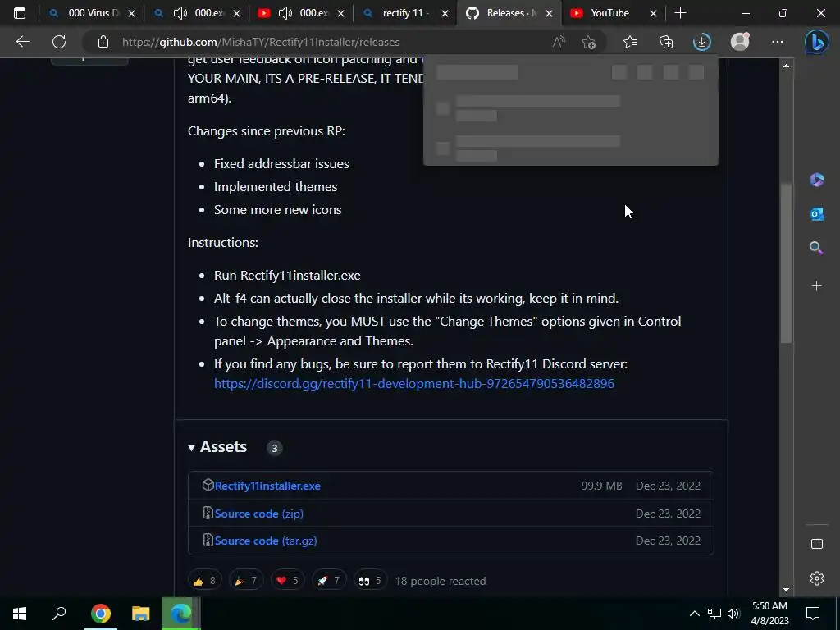Hide the sidebar panel icon

click(x=816, y=545)
